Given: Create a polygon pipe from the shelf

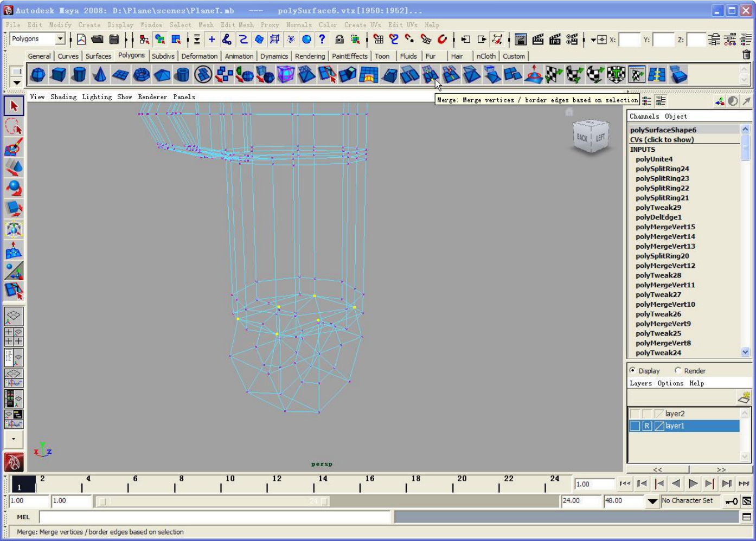Looking at the screenshot, I should 182,75.
